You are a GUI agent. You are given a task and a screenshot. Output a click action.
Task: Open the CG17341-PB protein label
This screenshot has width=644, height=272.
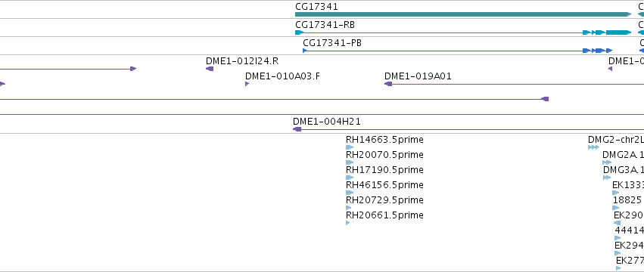[x=332, y=43]
